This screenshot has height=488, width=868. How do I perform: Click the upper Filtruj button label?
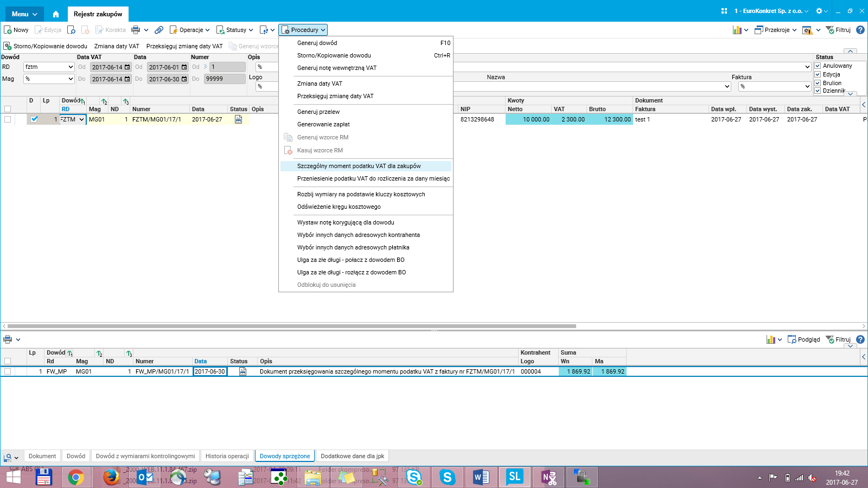[843, 30]
